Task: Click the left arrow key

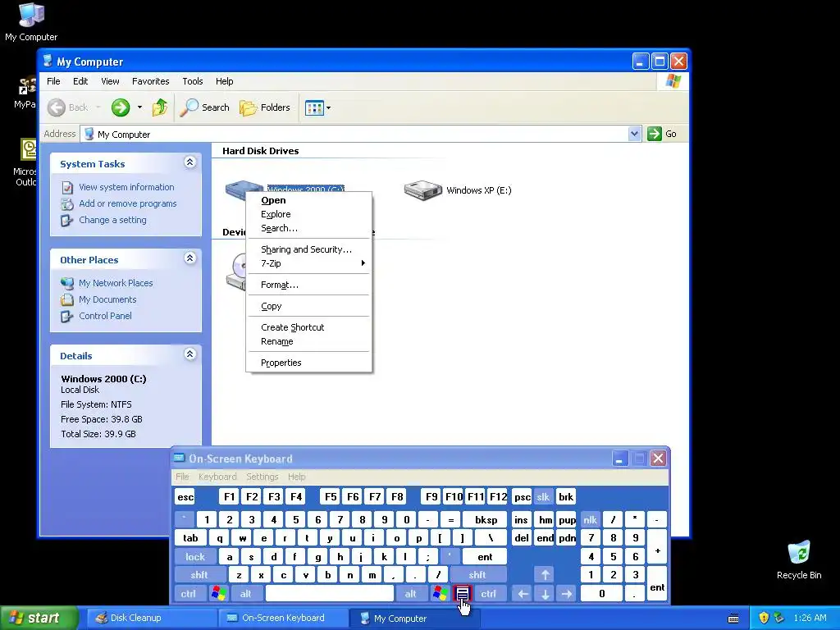Action: click(x=523, y=594)
